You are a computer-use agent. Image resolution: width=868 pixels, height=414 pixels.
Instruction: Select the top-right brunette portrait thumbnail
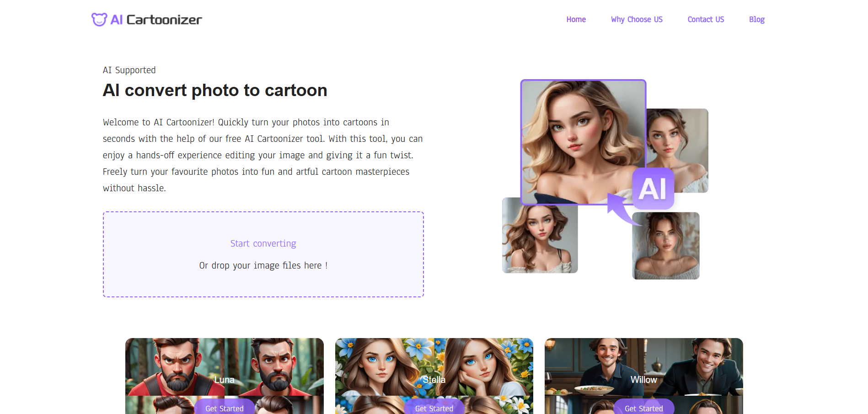[677, 151]
